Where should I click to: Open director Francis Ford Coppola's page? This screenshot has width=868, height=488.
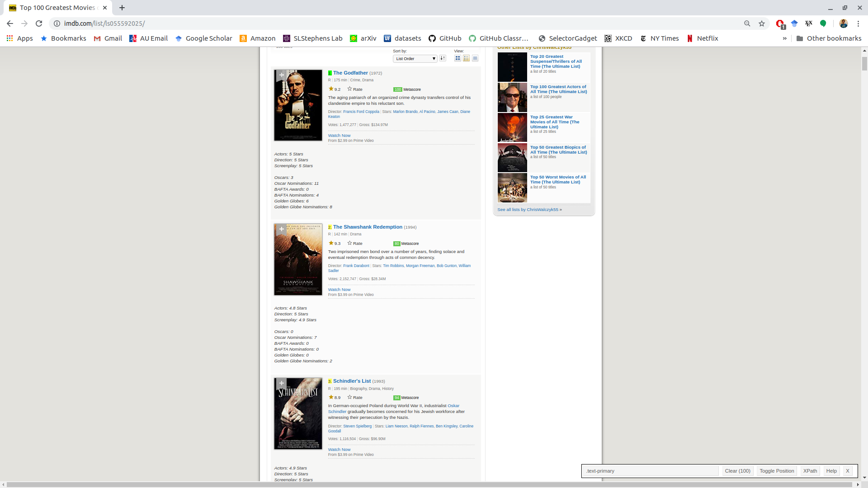pos(361,112)
